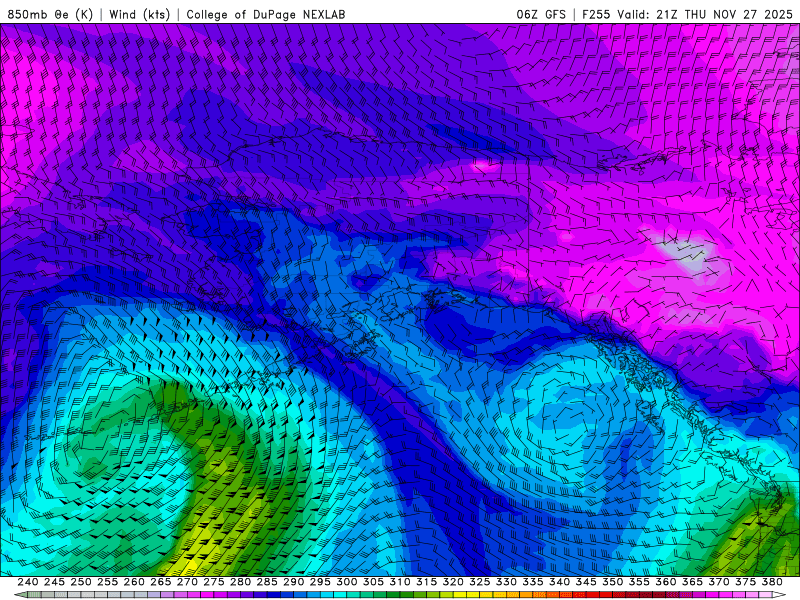Viewport: 800px width, 600px height.
Task: Click the 280 legend number
Action: (x=240, y=582)
